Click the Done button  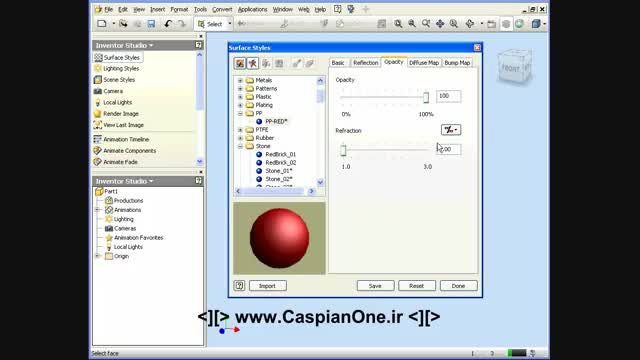click(x=458, y=286)
